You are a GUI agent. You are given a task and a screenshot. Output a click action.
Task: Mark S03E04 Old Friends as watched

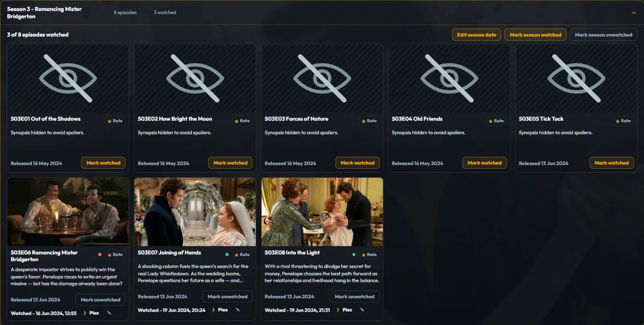point(485,163)
